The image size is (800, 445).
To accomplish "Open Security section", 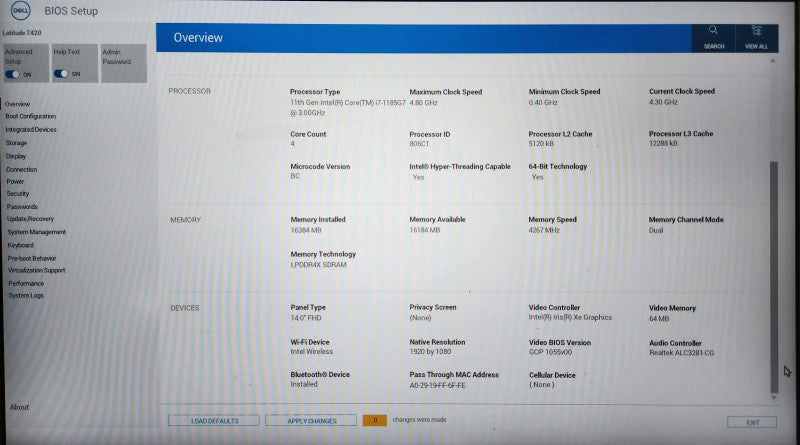I will (x=18, y=194).
